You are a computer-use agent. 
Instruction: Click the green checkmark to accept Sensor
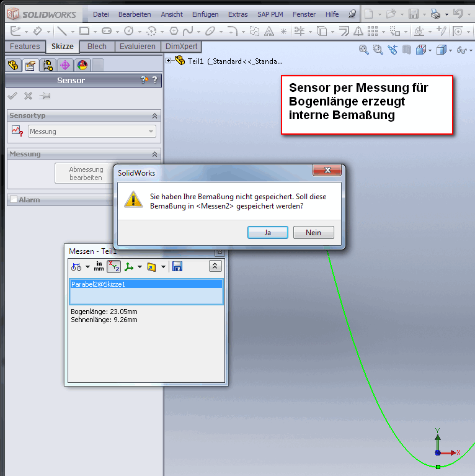[x=12, y=96]
